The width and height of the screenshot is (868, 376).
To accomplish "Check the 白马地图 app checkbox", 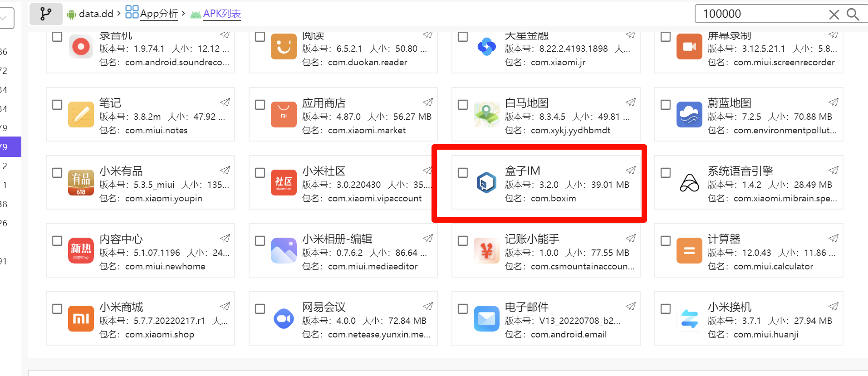I will (463, 105).
